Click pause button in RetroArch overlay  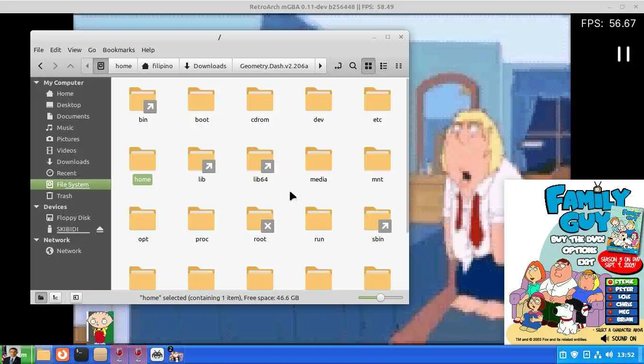tap(624, 54)
